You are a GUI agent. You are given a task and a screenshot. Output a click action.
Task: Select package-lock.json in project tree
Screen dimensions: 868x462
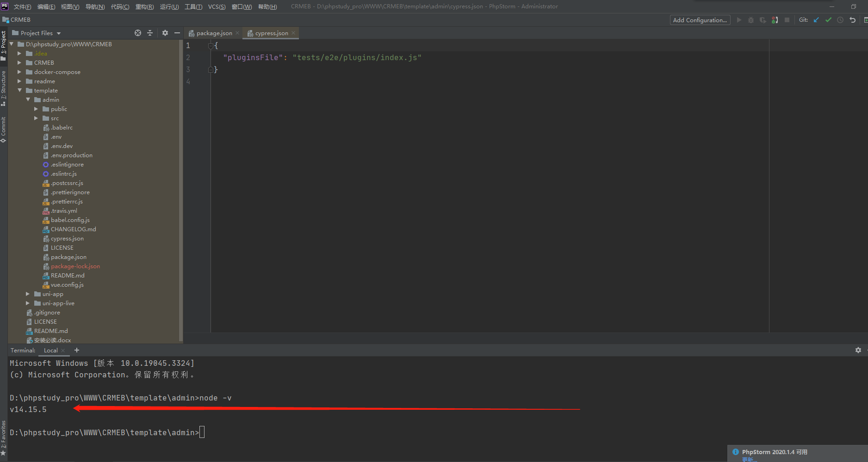[75, 266]
